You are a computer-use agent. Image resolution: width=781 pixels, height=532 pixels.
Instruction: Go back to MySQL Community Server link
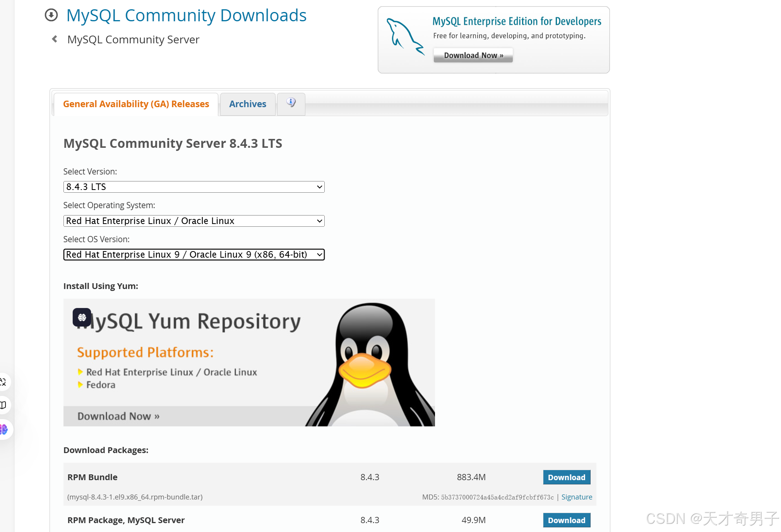[133, 39]
